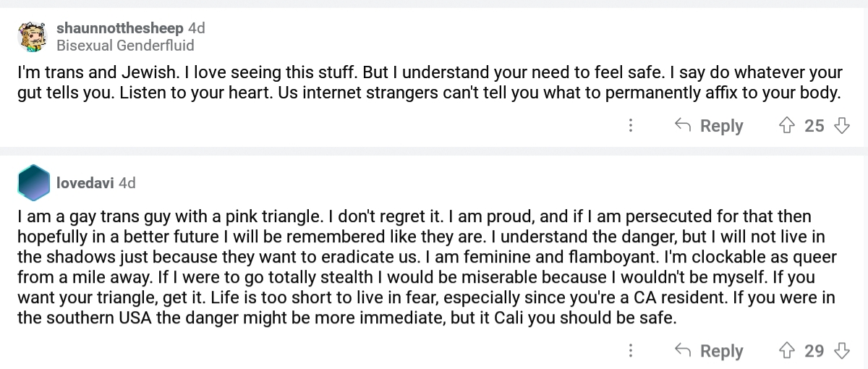Reply to lovedavi's comment
The image size is (868, 369).
pos(709,351)
